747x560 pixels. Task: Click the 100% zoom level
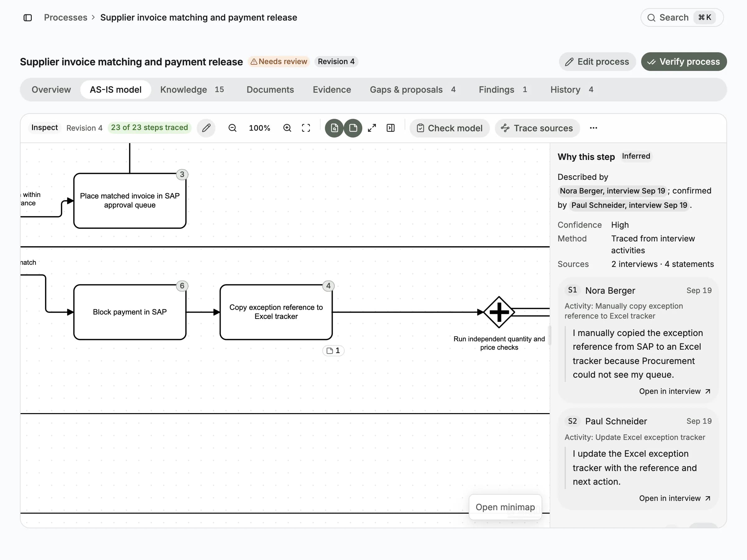(259, 128)
